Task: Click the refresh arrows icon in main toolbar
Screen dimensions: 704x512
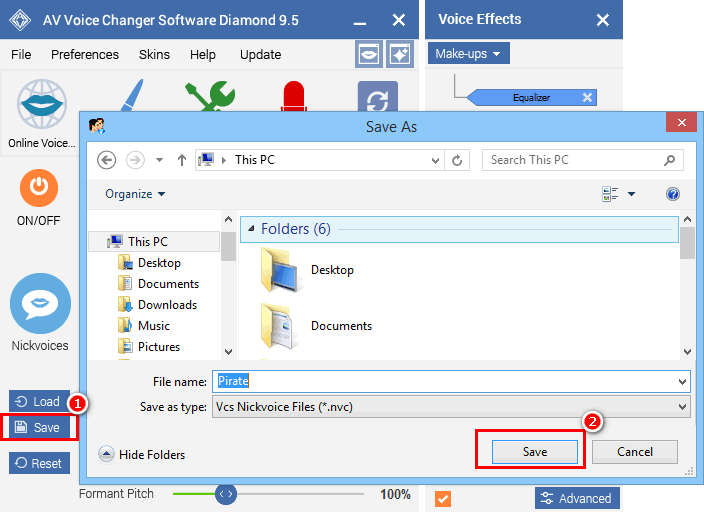Action: [x=378, y=97]
